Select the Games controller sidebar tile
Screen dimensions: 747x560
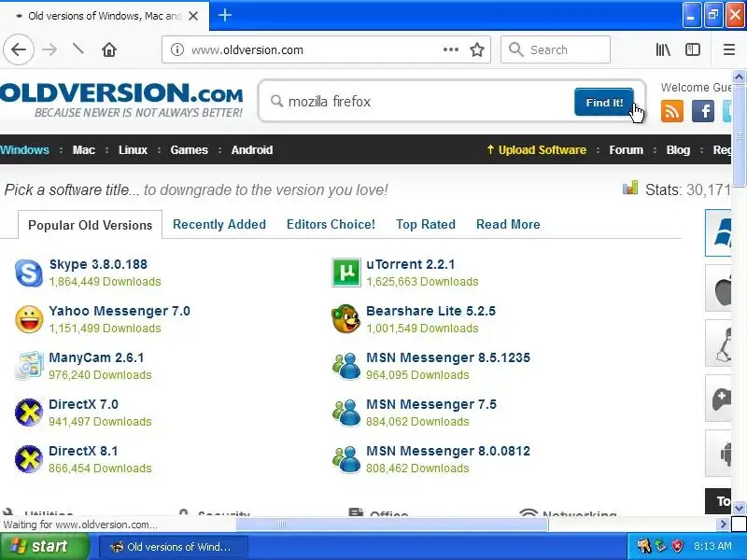718,399
